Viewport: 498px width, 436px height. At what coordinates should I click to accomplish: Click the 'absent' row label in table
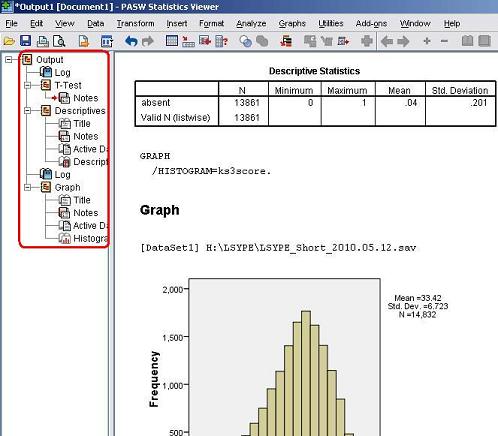[156, 103]
